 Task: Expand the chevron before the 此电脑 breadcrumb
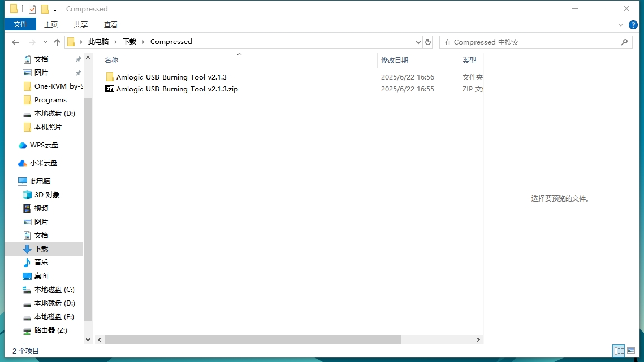pyautogui.click(x=81, y=42)
